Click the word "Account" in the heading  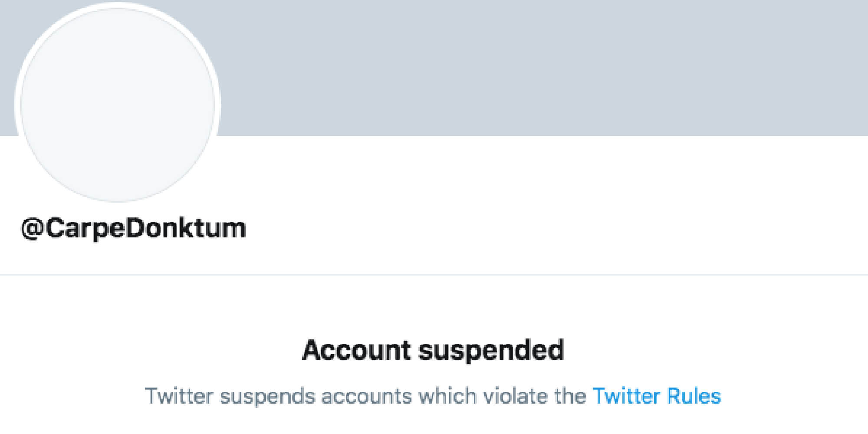tap(356, 350)
